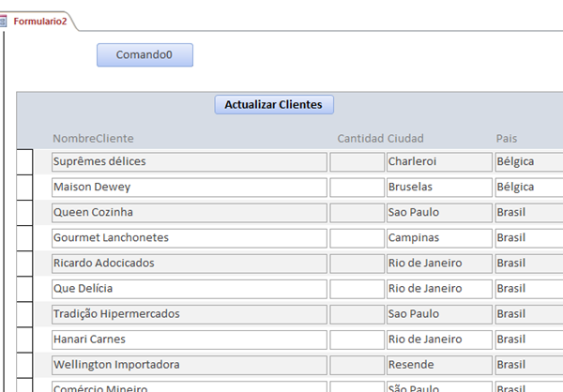The height and width of the screenshot is (392, 563).
Task: Click the Pais column label
Action: point(507,139)
